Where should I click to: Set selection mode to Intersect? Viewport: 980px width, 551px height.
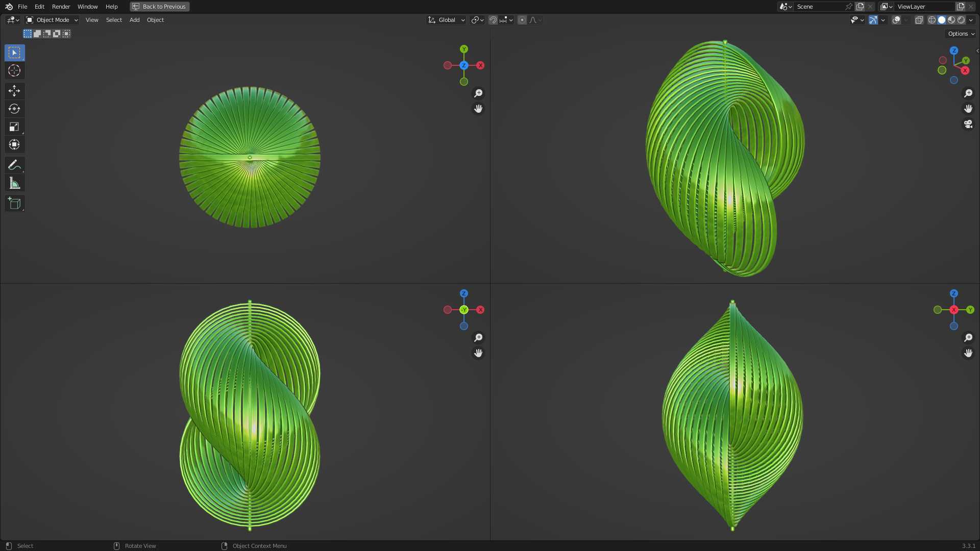pos(66,34)
